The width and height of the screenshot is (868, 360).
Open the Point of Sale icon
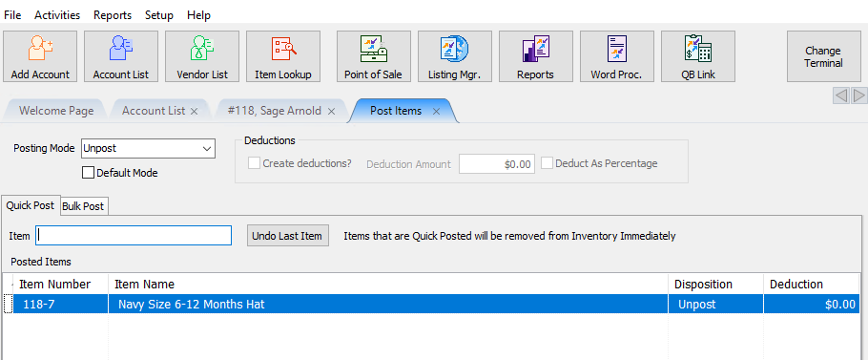point(374,56)
